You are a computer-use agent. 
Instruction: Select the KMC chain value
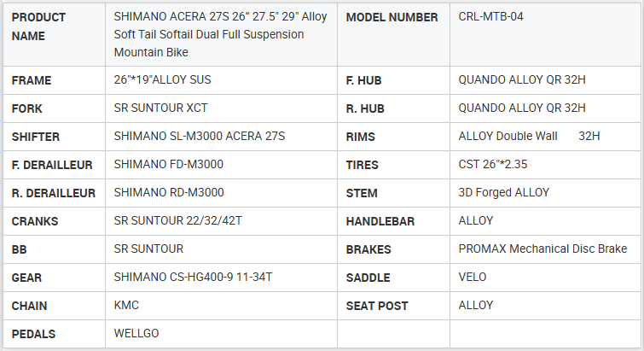coord(126,306)
